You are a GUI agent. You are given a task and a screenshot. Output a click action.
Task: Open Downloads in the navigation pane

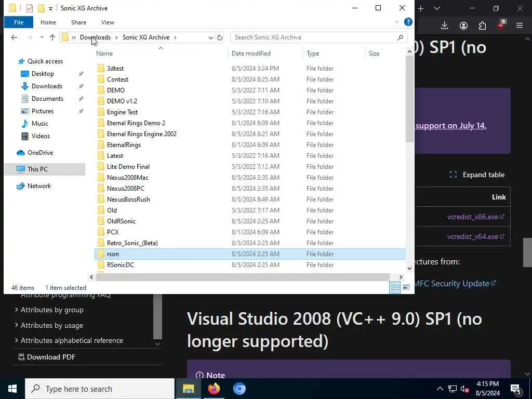pos(47,86)
